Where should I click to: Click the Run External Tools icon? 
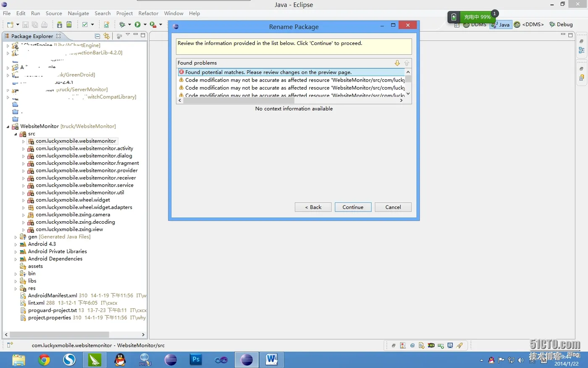point(153,25)
